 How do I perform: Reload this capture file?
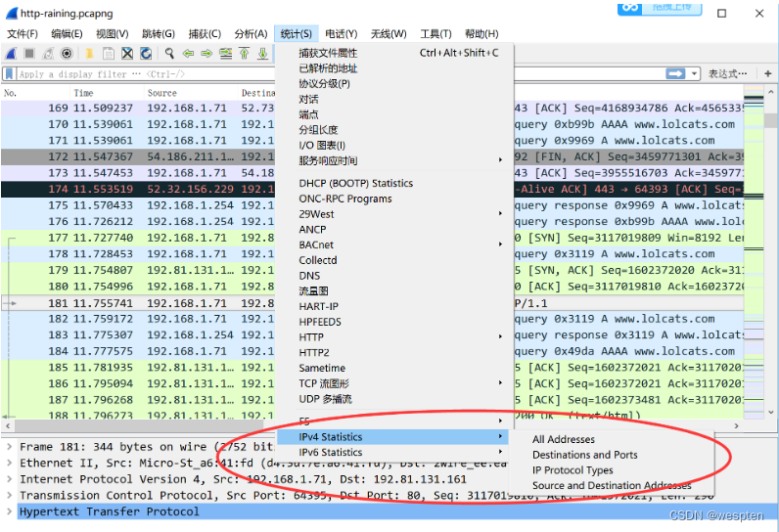[x=146, y=54]
